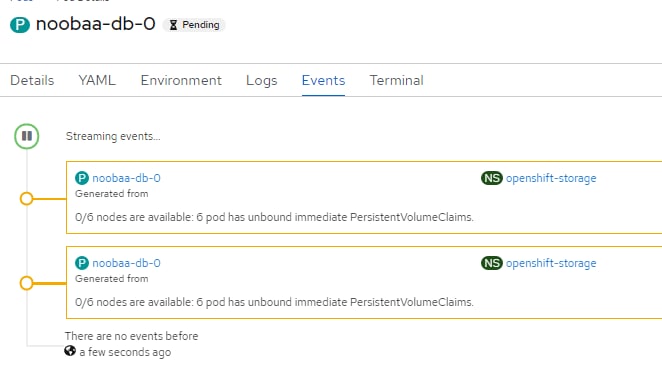The width and height of the screenshot is (662, 372).
Task: Click the Pod icon in the second event card
Action: click(x=82, y=263)
